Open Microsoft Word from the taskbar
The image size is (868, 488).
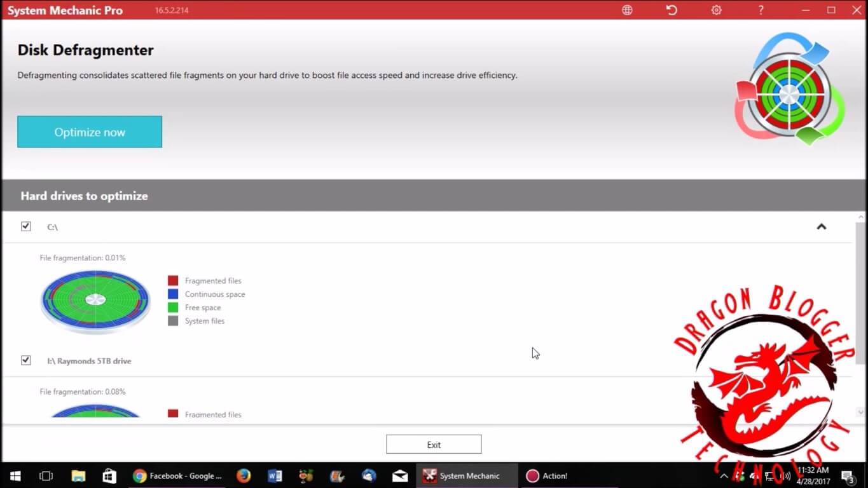click(x=275, y=476)
